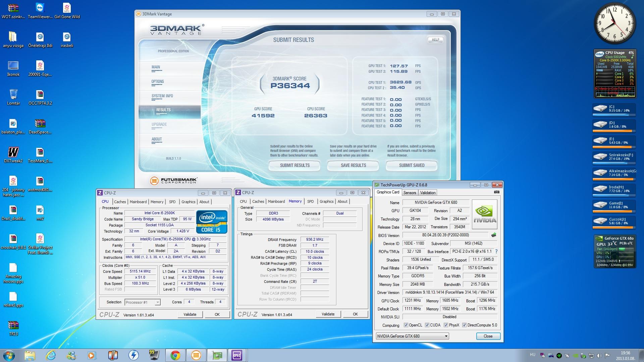
Task: Click the CPU-Z purple taskbar icon
Action: coord(237,355)
